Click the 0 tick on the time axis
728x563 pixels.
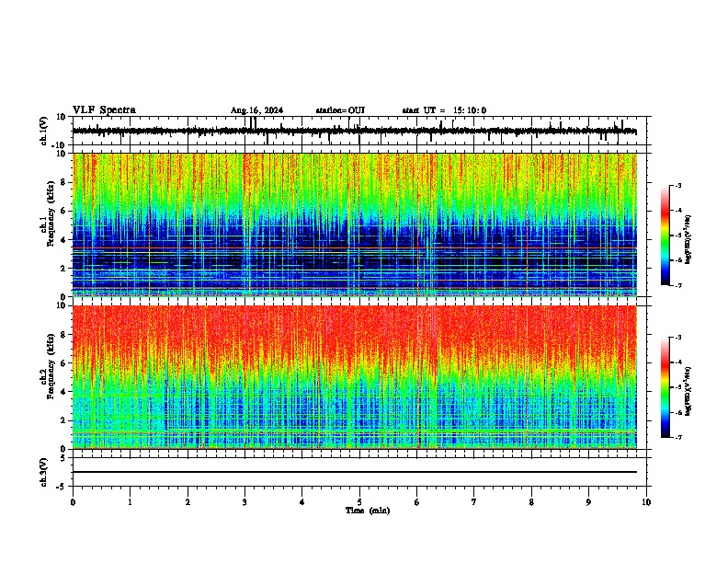pos(73,502)
